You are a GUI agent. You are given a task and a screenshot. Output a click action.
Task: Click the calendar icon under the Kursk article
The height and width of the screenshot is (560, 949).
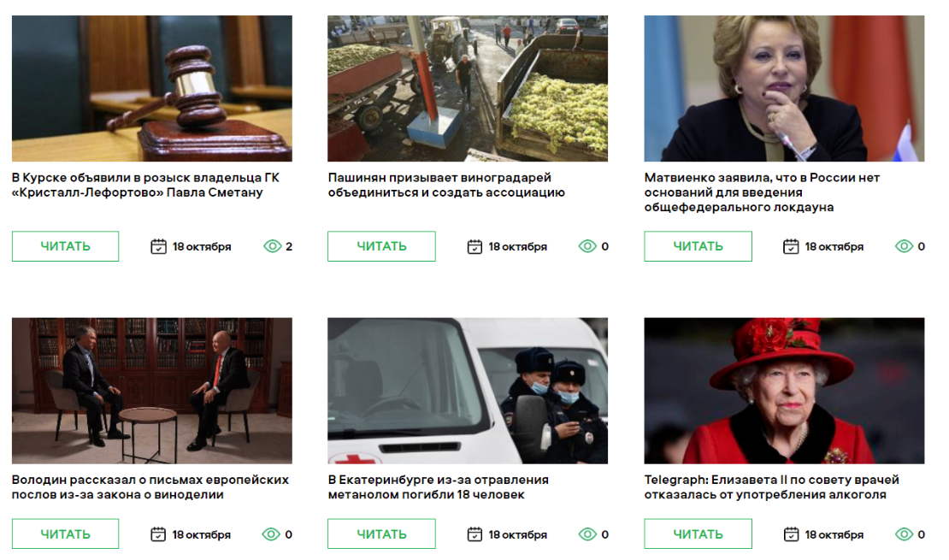coord(158,246)
